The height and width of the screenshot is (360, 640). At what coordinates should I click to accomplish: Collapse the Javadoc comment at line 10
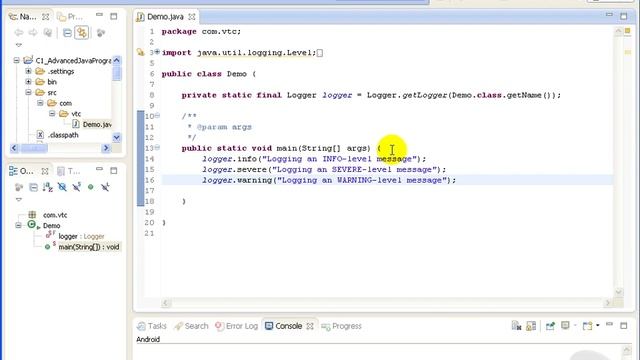157,116
